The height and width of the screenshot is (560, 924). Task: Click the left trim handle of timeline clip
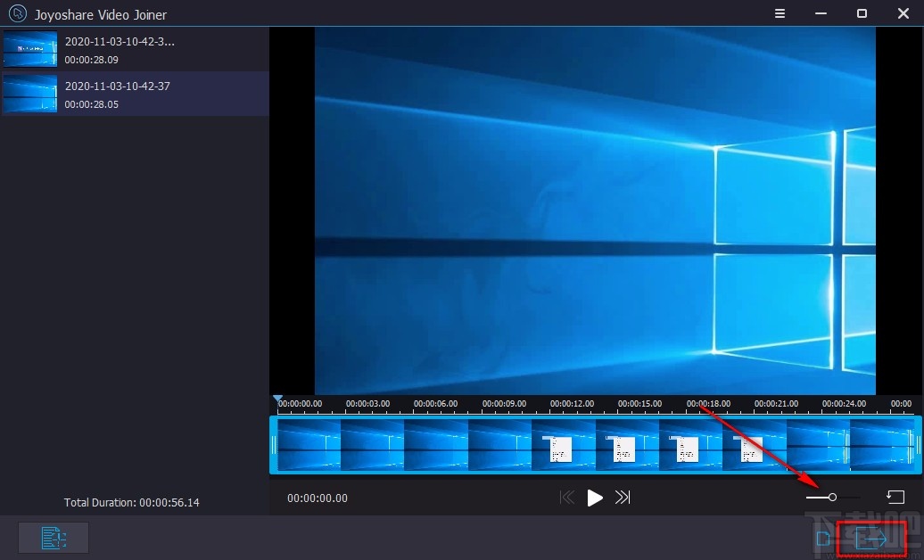click(x=274, y=445)
